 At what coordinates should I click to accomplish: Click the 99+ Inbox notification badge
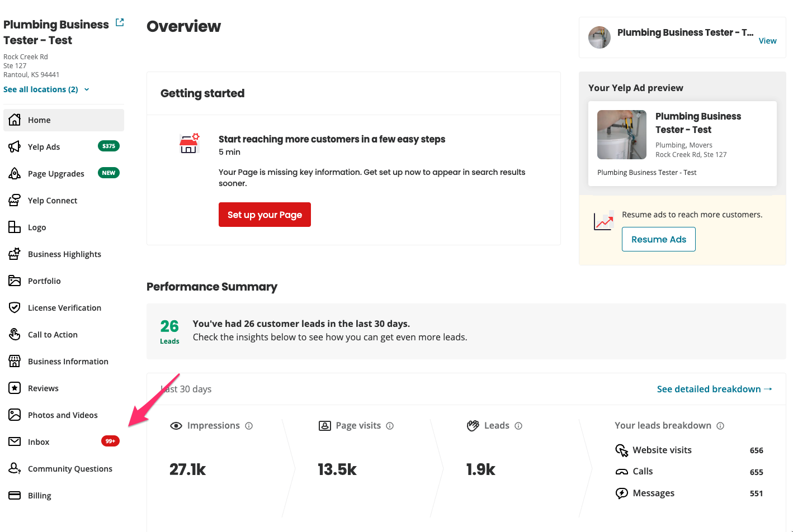110,441
